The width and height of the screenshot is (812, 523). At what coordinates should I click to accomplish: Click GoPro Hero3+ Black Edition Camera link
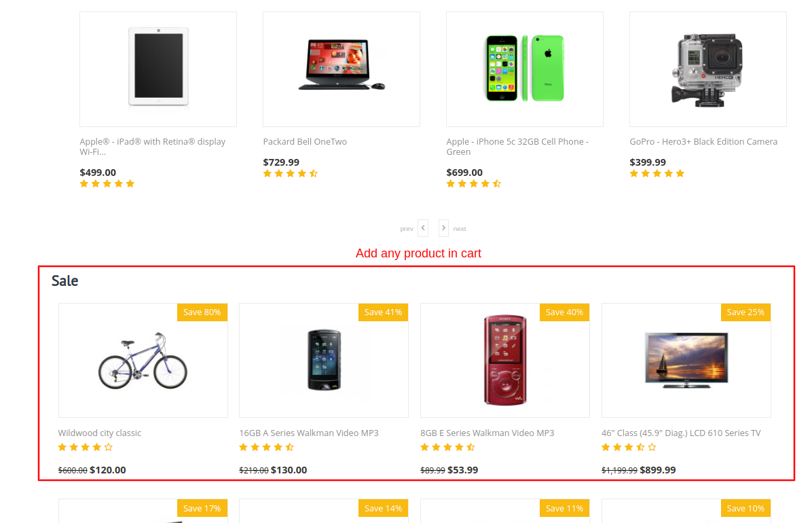703,142
